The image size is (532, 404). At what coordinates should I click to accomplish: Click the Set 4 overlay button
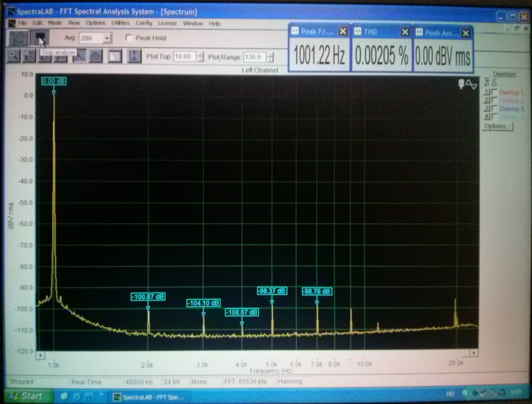(487, 116)
